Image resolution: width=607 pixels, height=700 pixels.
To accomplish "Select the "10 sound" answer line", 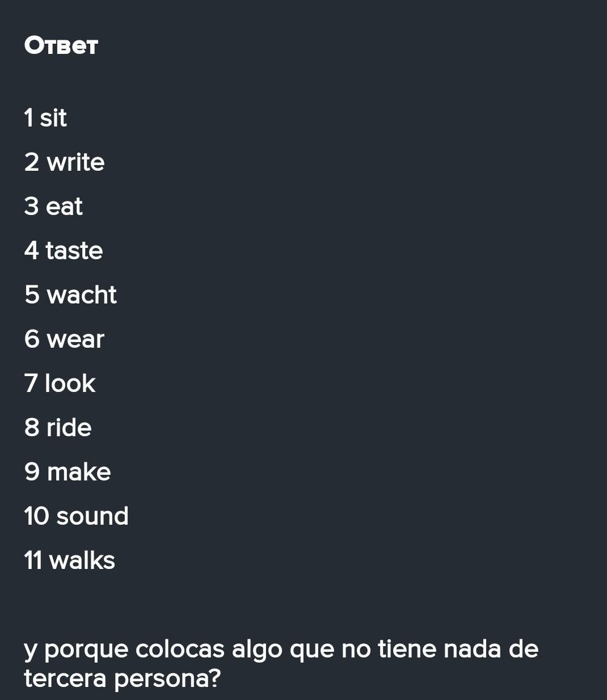I will pos(76,516).
